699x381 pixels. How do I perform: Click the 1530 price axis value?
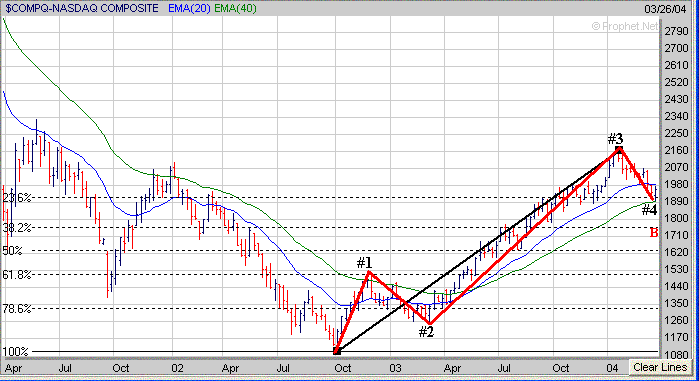click(x=676, y=269)
